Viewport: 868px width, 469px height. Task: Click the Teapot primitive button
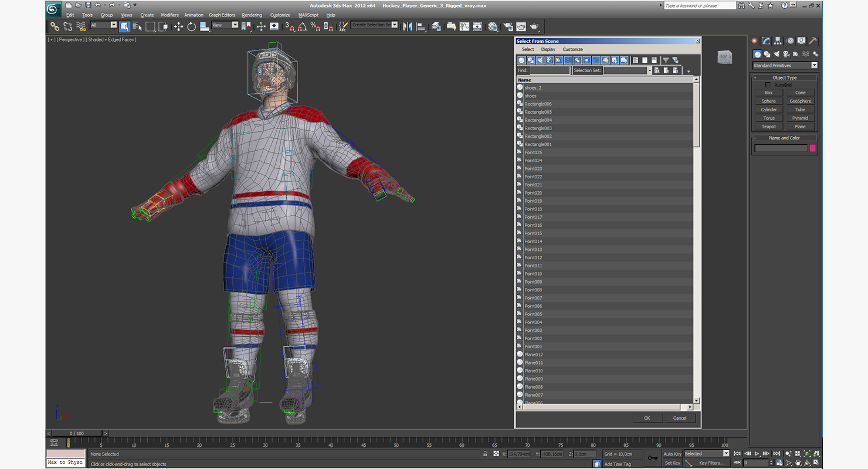(x=768, y=127)
